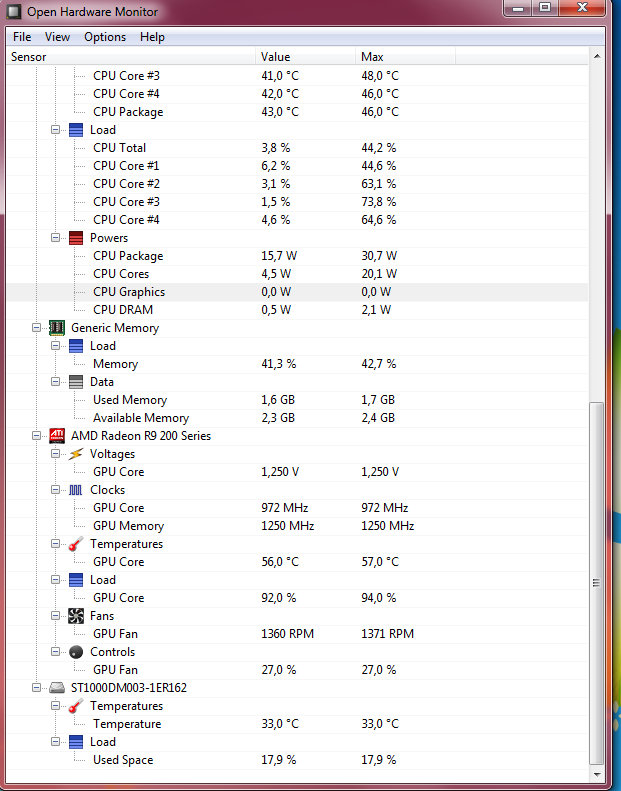621x791 pixels.
Task: Click the thermometer icon under ST1000DM003 drive
Action: pos(76,706)
